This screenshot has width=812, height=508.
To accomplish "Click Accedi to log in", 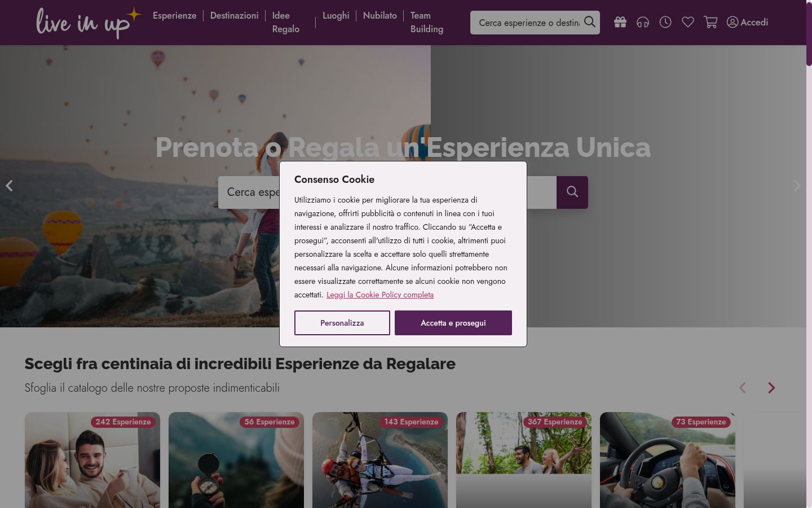I will (748, 22).
